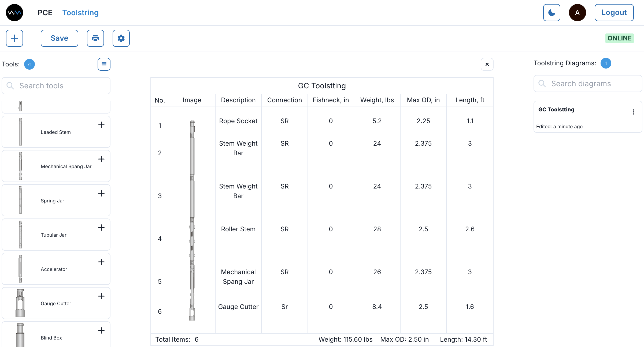Logout of the application
This screenshot has height=347, width=644.
614,12
